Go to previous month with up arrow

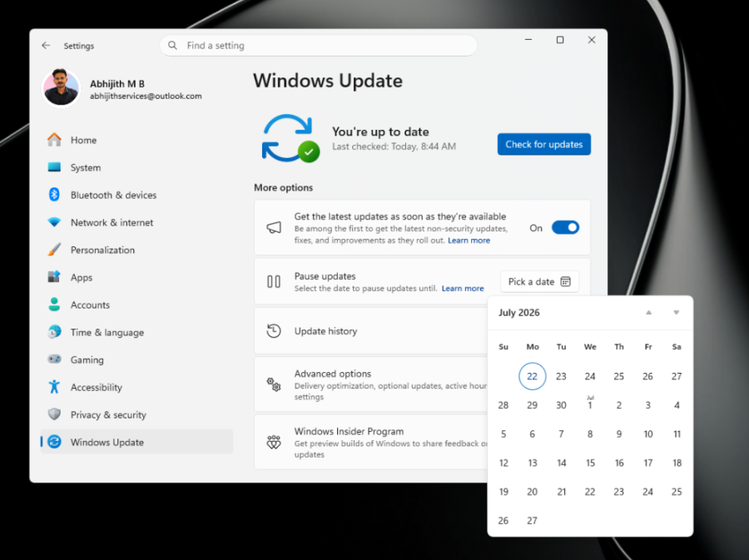pyautogui.click(x=648, y=313)
